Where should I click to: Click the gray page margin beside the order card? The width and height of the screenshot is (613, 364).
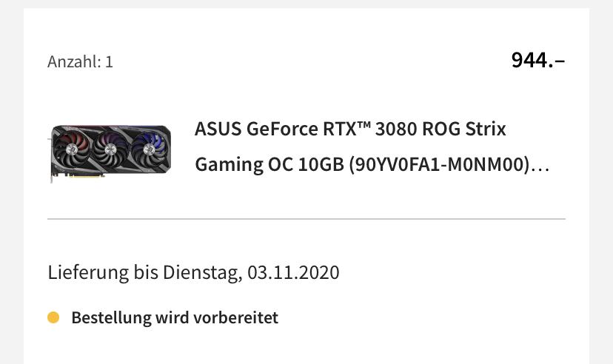click(x=11, y=185)
